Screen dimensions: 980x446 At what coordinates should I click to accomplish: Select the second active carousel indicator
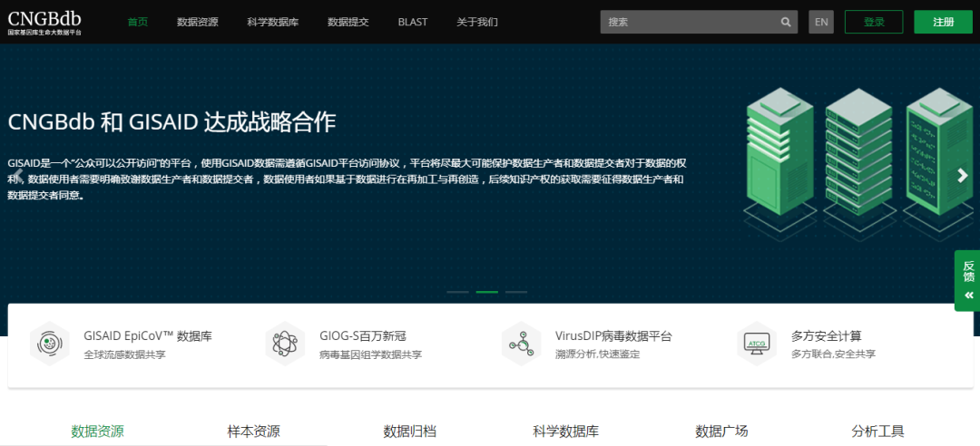[487, 292]
